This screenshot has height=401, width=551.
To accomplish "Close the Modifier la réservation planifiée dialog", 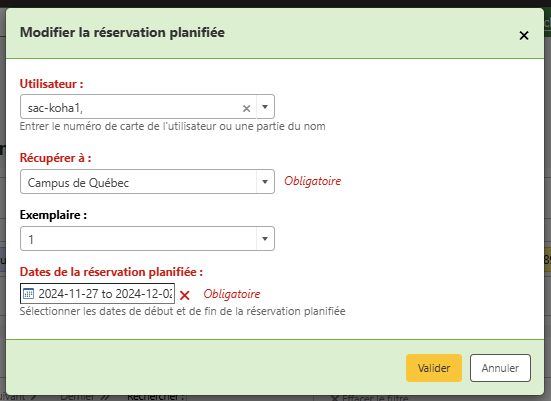I will tap(524, 35).
